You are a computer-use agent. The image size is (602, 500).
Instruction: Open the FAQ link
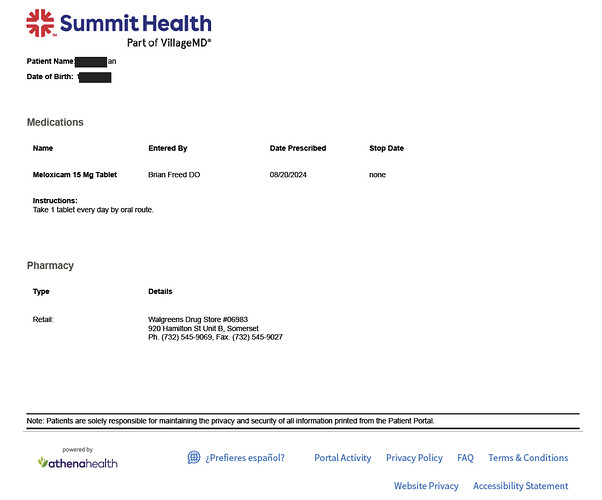[x=465, y=458]
